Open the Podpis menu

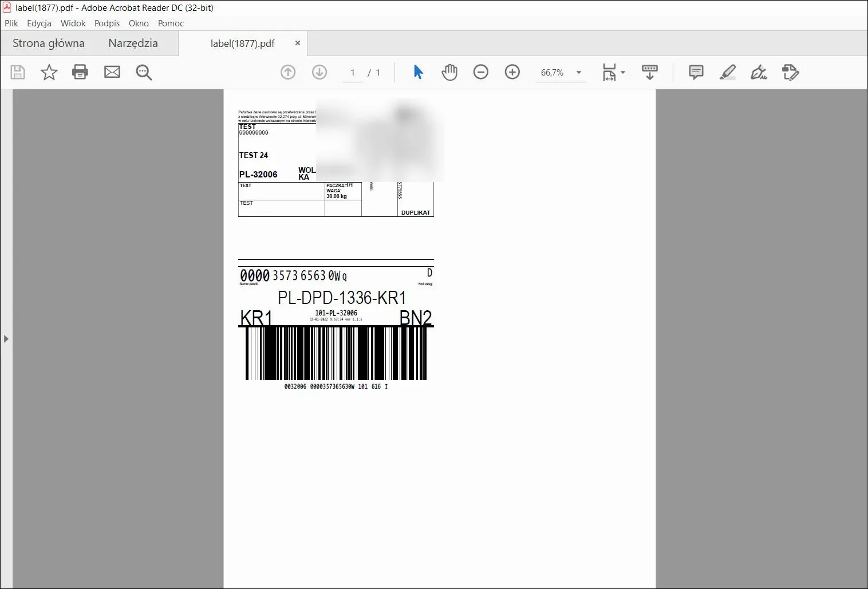click(107, 23)
